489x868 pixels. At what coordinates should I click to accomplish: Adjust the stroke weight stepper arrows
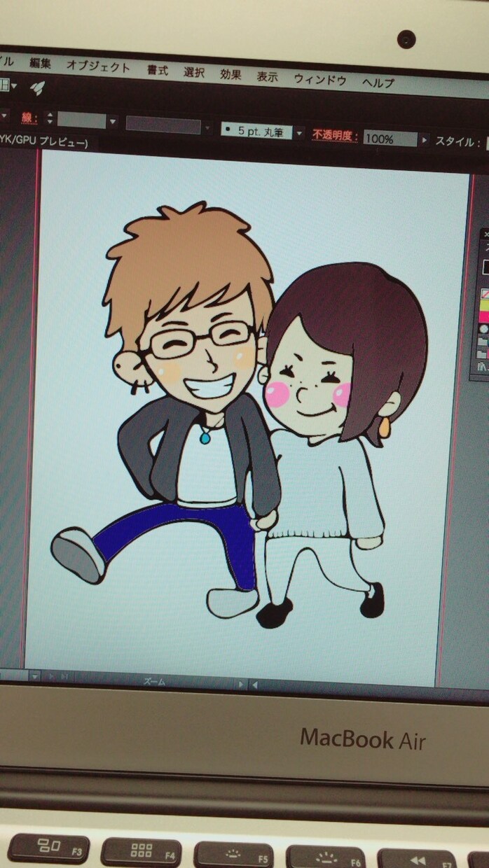(50, 118)
